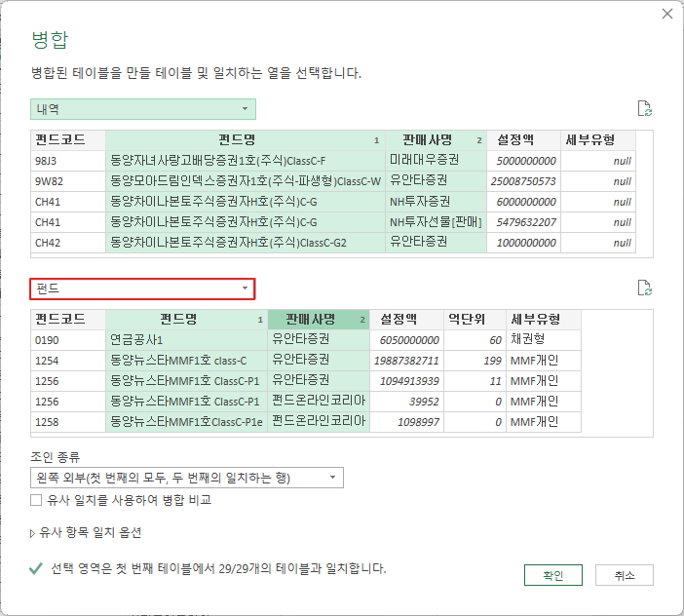Select 세부유형 column header in 내역 table
The height and width of the screenshot is (616, 684).
pos(598,140)
